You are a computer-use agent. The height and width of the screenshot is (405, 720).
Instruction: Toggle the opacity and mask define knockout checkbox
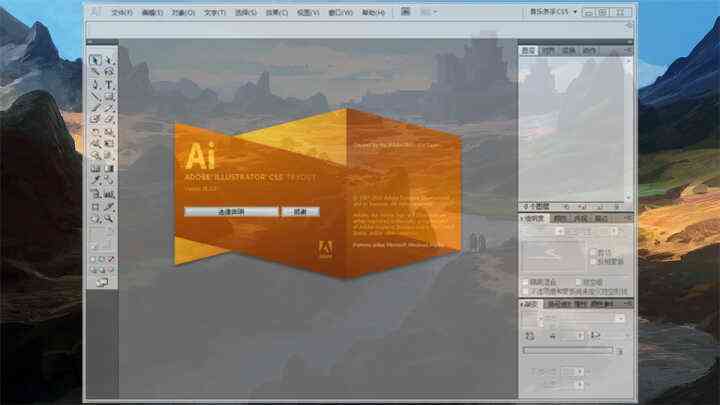coord(525,292)
